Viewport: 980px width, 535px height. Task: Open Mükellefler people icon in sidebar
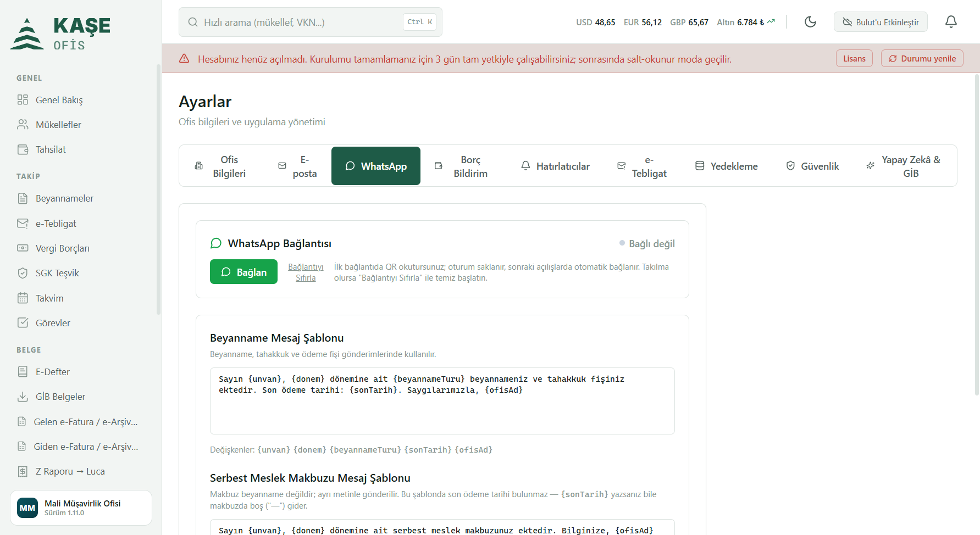coord(23,125)
